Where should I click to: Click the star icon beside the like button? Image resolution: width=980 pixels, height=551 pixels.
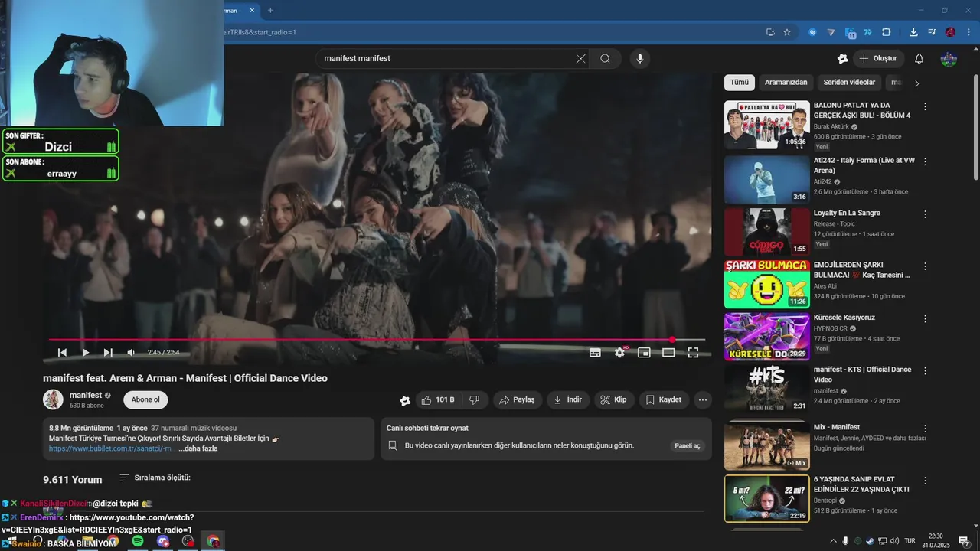coord(405,400)
